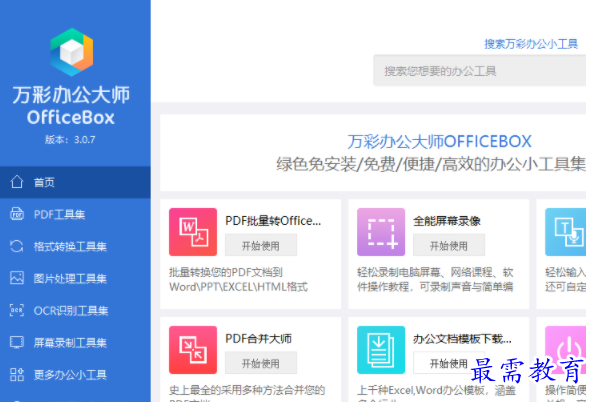Screen dimensions: 592x402
Task: Click the grid icon beside 更多办公小工具
Action: coord(17,374)
